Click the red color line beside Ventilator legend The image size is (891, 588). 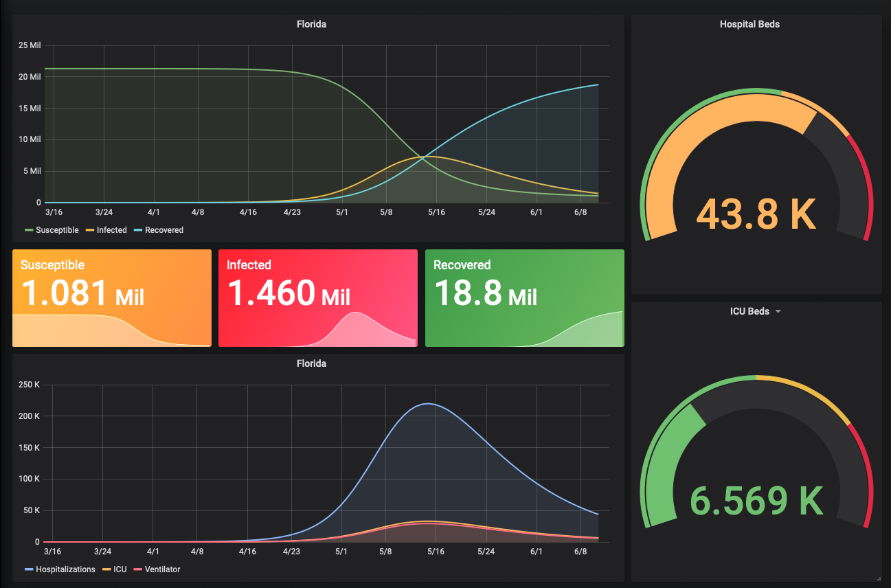click(x=137, y=569)
